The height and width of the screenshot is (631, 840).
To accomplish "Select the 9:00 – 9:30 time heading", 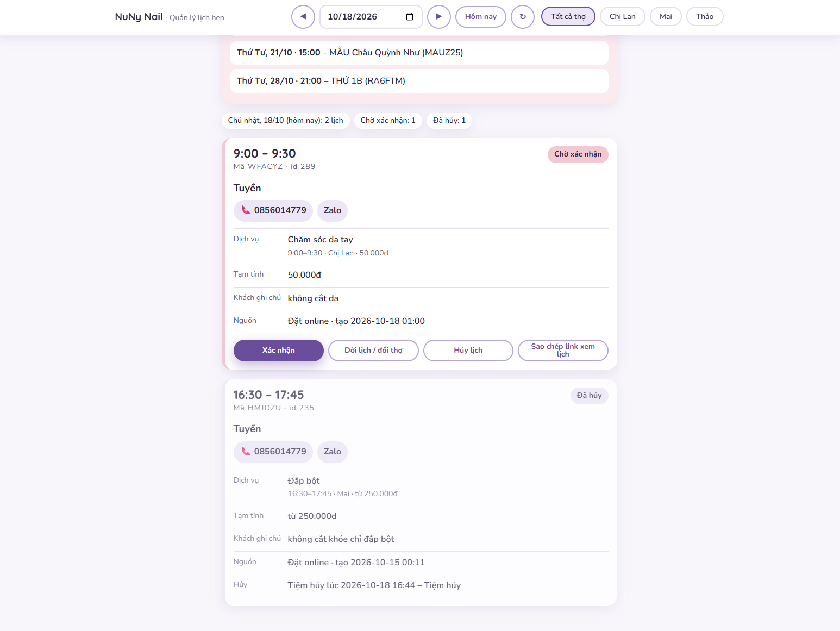I will pos(265,154).
